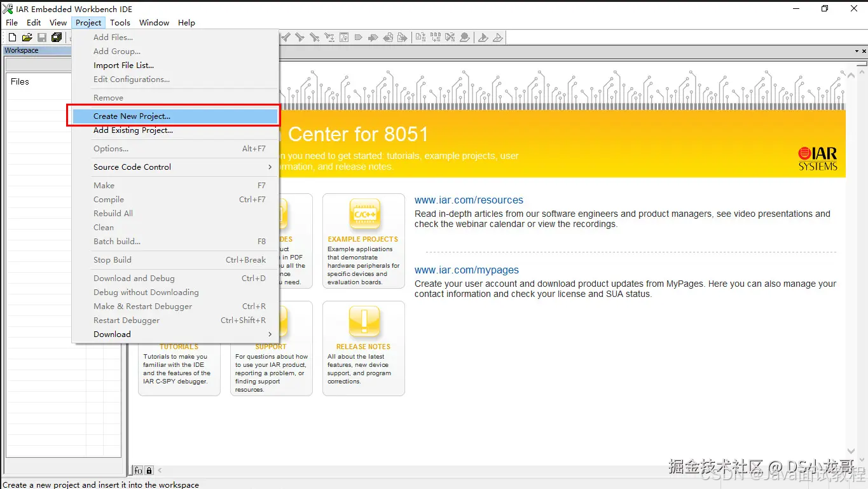Choose Import File List menu item

pyautogui.click(x=175, y=65)
